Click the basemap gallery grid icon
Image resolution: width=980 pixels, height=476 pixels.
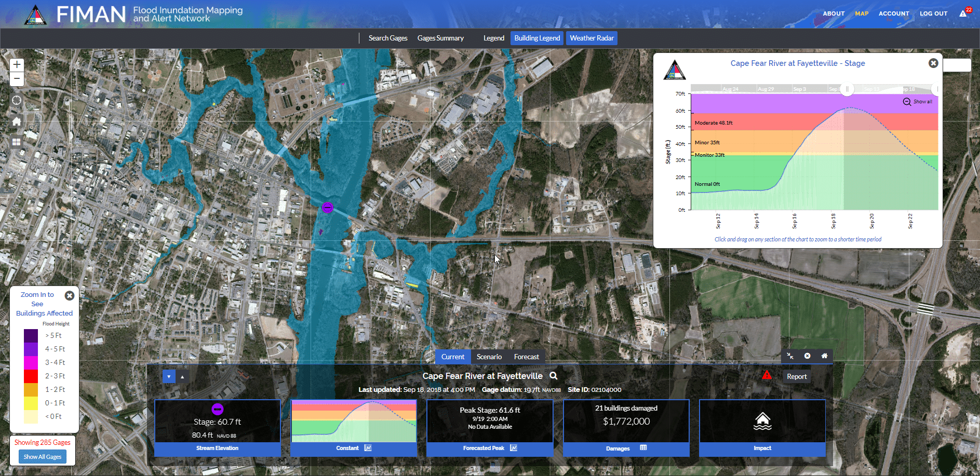click(x=17, y=142)
